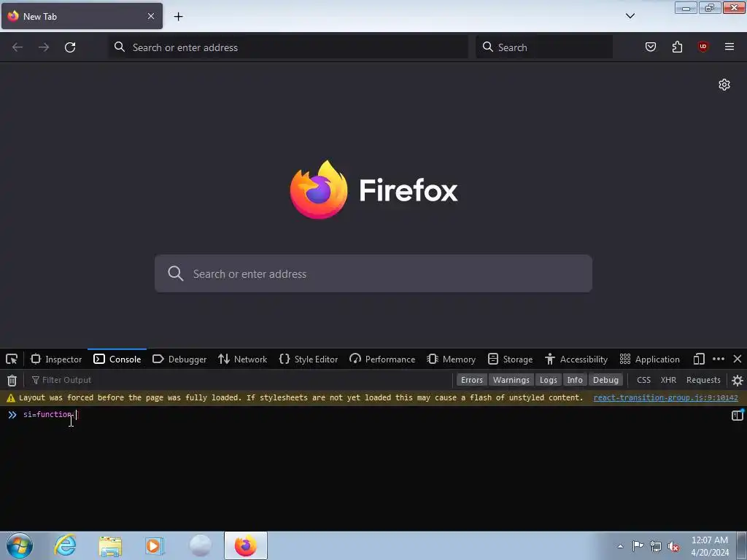Screen dimensions: 747x560
Task: Toggle the Warnings filter
Action: (511, 380)
